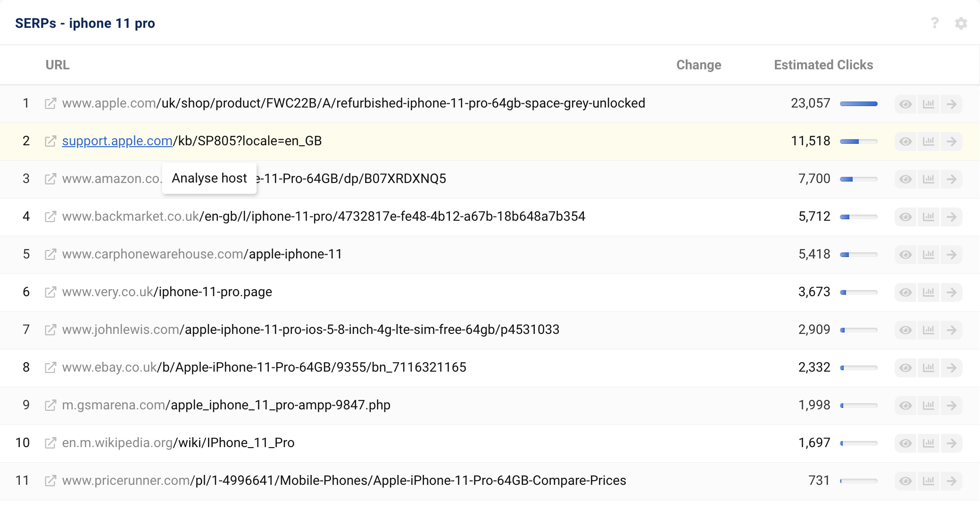Open the settings gear icon
980x507 pixels.
pos(961,23)
